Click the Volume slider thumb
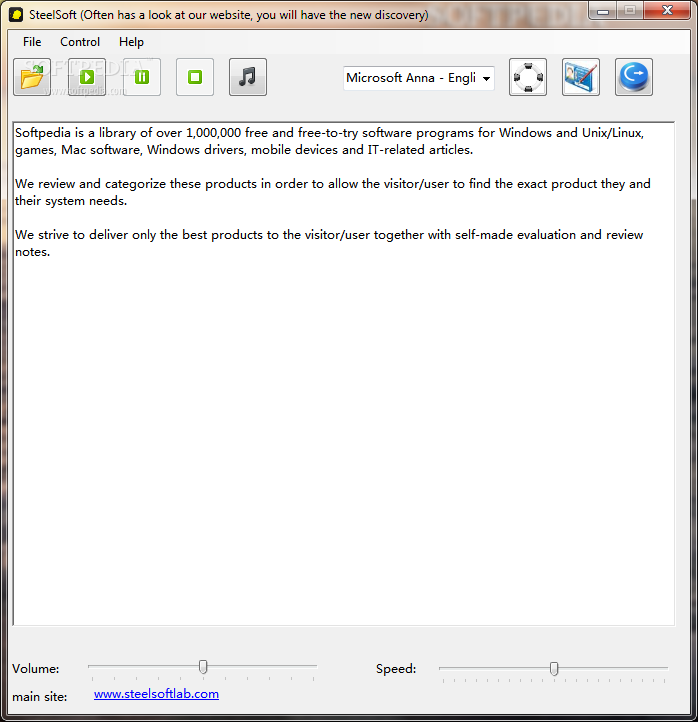Screen dimensions: 698x722 [x=203, y=667]
